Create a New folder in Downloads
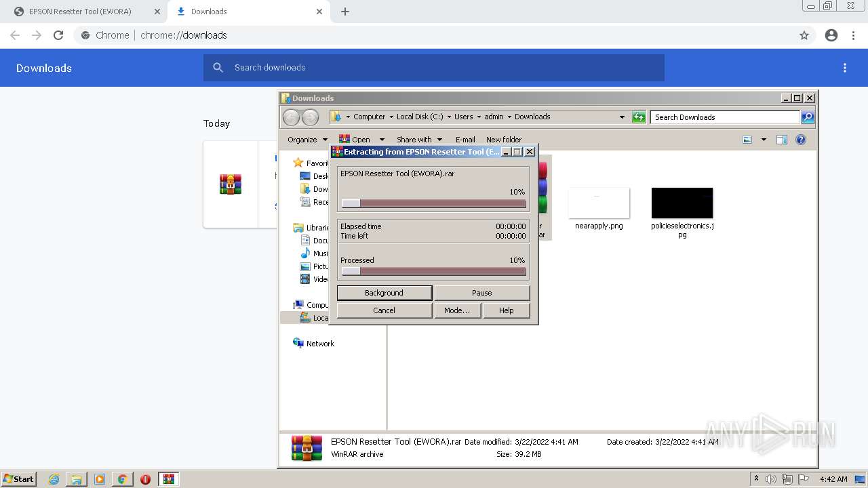 click(504, 140)
